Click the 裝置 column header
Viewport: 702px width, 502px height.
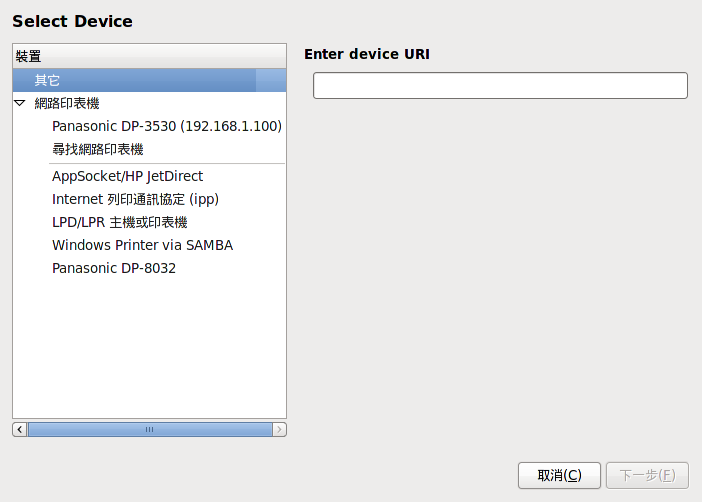tap(150, 56)
